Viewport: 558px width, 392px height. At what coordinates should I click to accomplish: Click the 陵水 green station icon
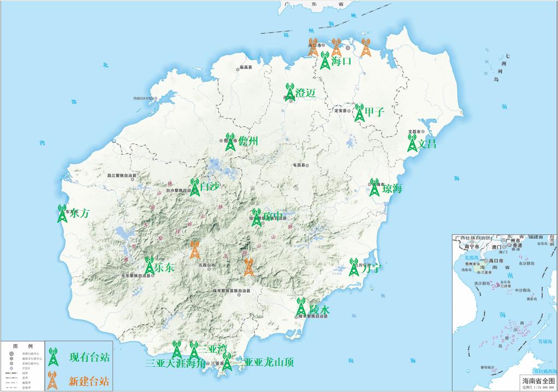301,307
